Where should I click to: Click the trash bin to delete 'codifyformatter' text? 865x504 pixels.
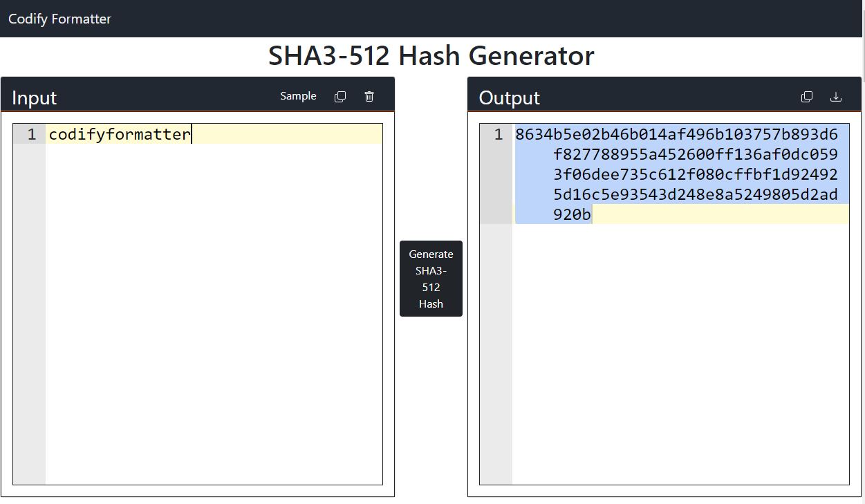click(x=369, y=96)
